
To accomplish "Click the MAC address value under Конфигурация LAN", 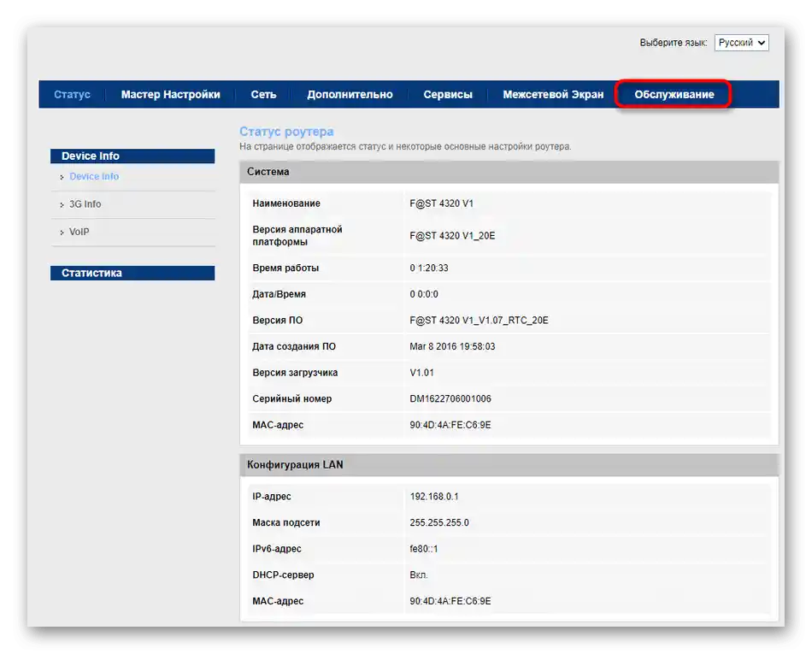I will [450, 601].
